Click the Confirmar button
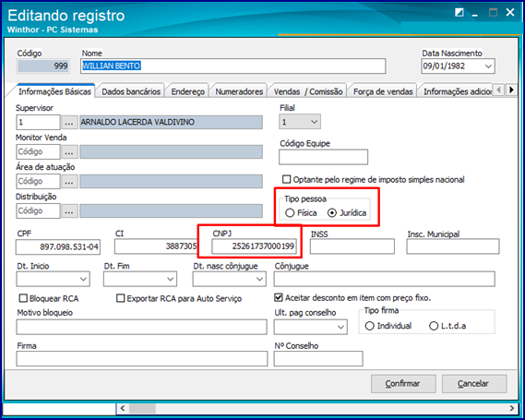Screen dimensions: 525x420 click(403, 383)
